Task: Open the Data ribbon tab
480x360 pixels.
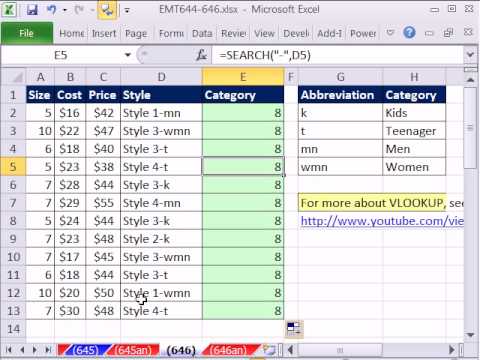Action: point(202,33)
